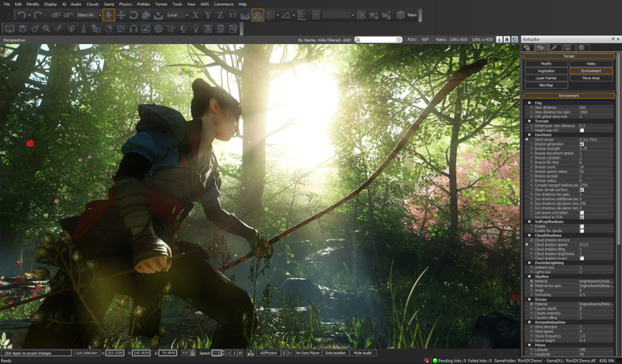
Task: Select the Display monitor tab in RollupBar
Action: click(568, 47)
